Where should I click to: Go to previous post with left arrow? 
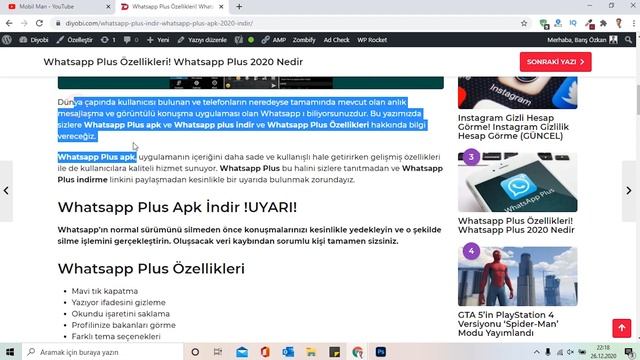click(6, 191)
